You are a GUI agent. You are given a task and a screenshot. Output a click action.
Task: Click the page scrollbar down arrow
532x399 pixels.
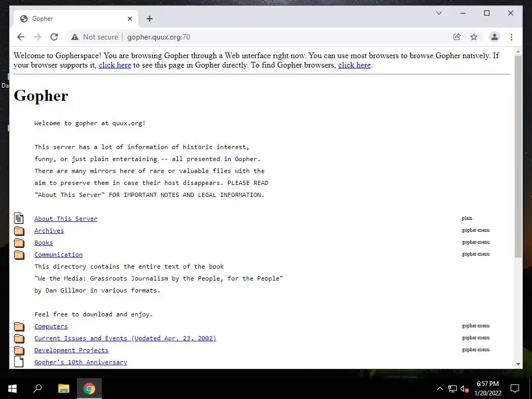click(x=518, y=364)
